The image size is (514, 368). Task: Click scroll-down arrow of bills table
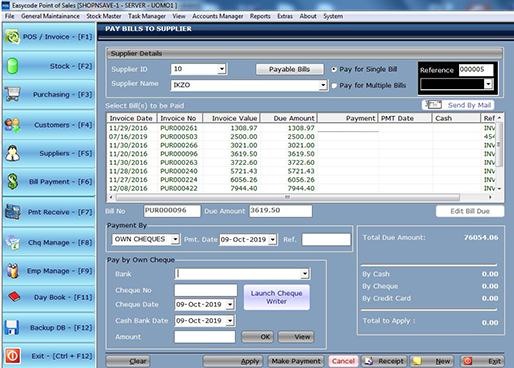(499, 189)
